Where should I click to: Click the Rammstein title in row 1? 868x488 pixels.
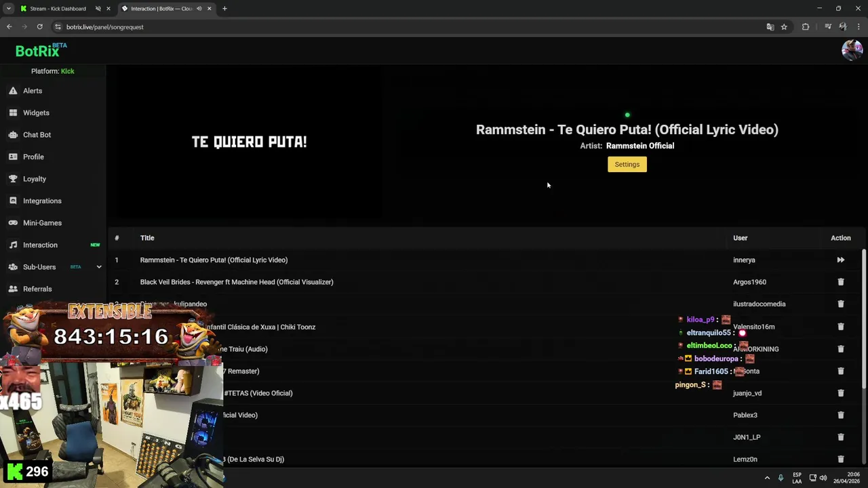[214, 260]
